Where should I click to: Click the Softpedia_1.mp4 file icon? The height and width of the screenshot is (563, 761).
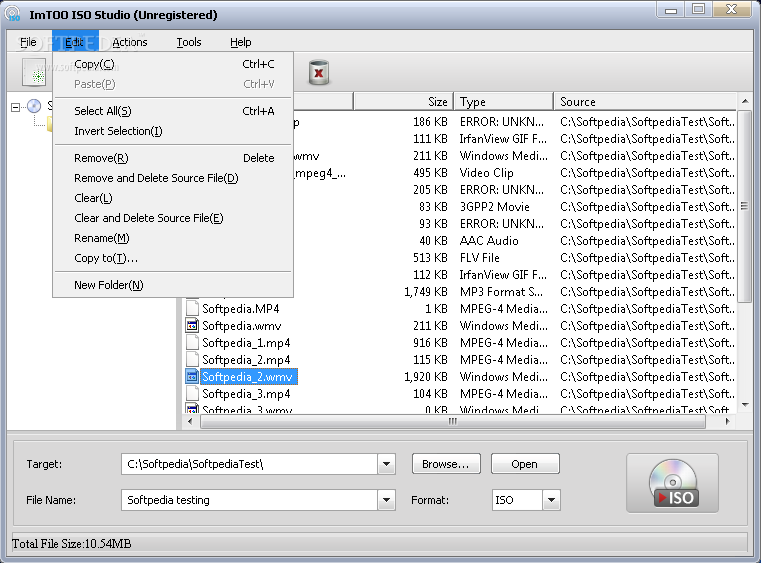tap(192, 343)
